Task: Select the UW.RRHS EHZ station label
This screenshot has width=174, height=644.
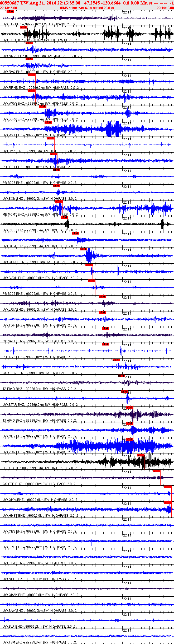Action: (40, 88)
